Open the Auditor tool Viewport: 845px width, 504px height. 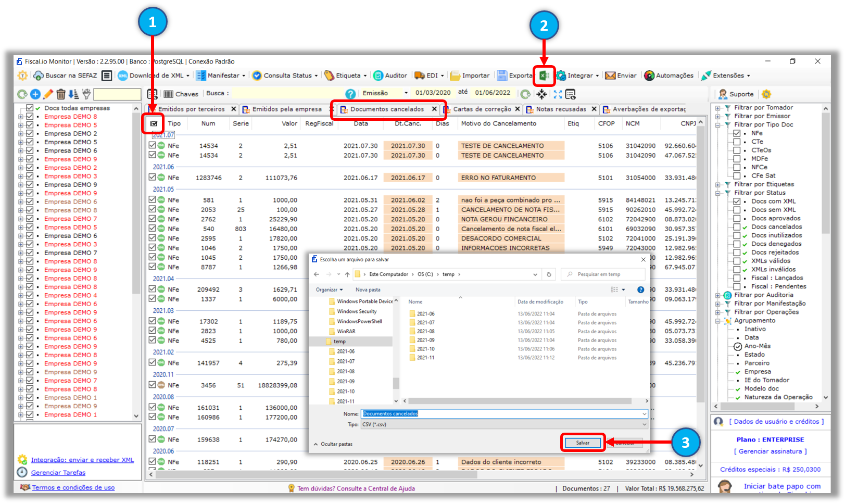[x=390, y=75]
